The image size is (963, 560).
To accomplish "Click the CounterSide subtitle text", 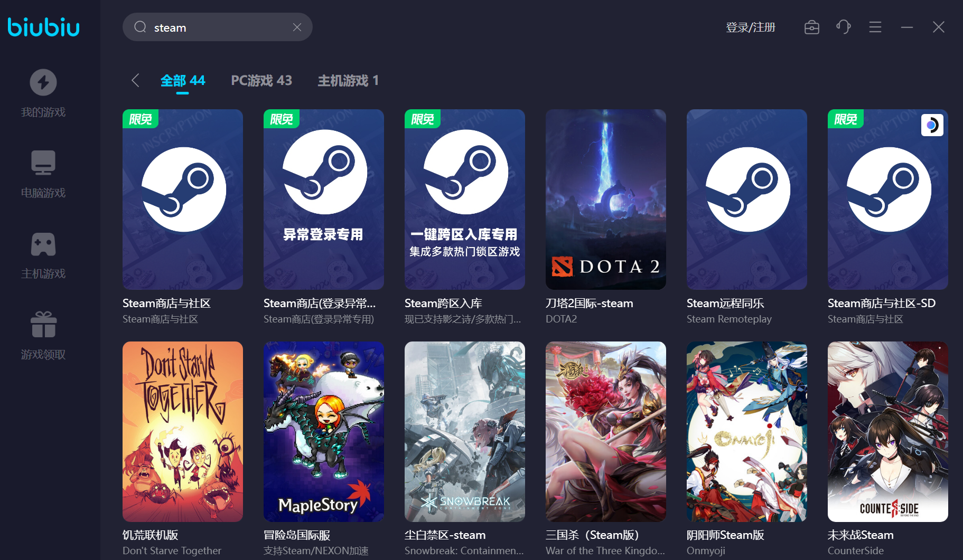I will [x=856, y=550].
